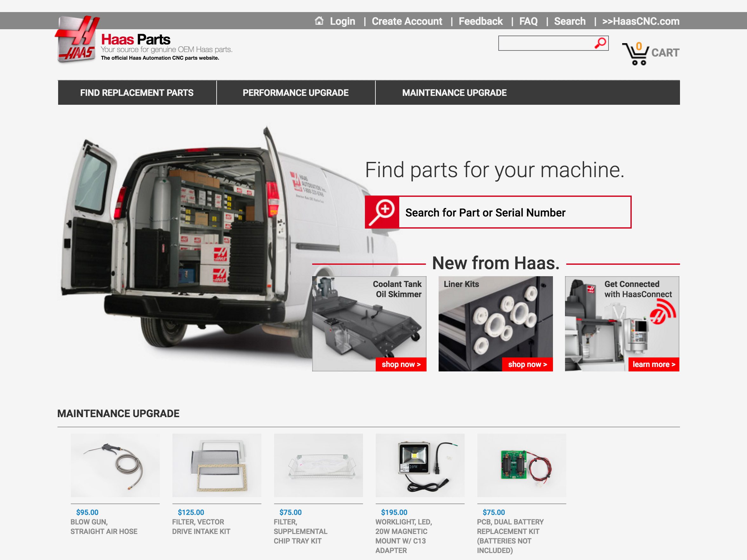Open the Feedback link

pos(480,21)
